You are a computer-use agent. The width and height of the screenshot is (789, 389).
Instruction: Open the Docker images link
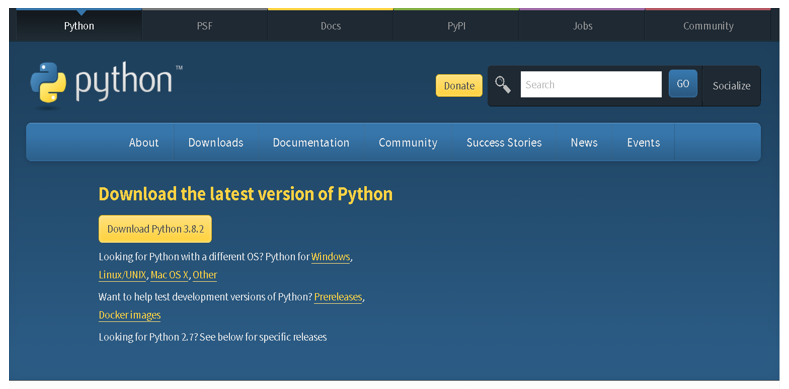(130, 316)
